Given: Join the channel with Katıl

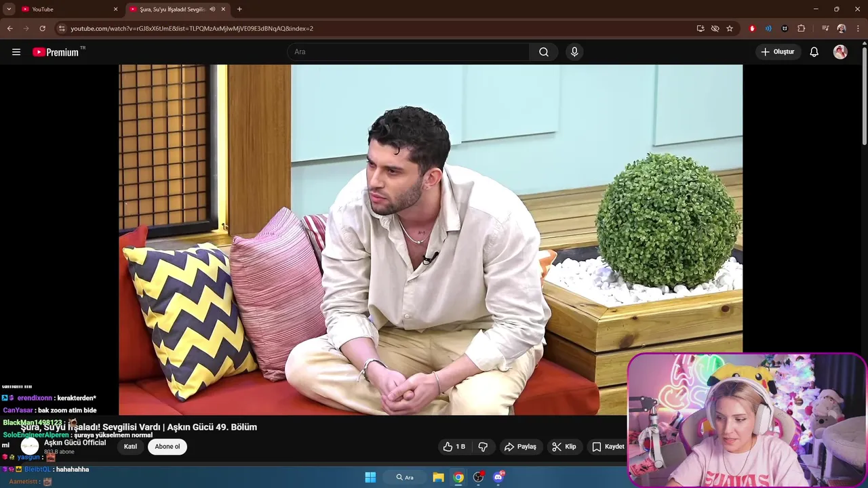Looking at the screenshot, I should pos(130,447).
